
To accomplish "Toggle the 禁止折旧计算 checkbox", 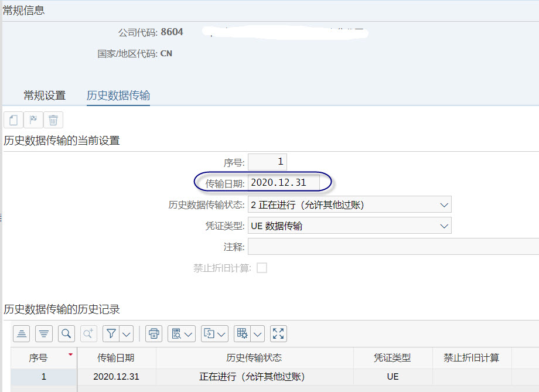I will (262, 268).
